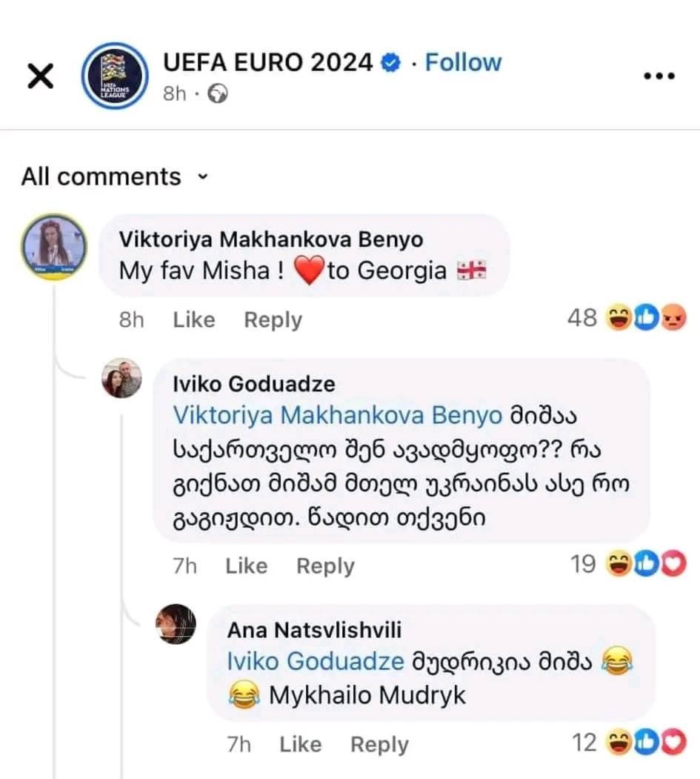Click the Viktoriya Makhankova Benyo mention in Iviko's reply

tap(337, 417)
